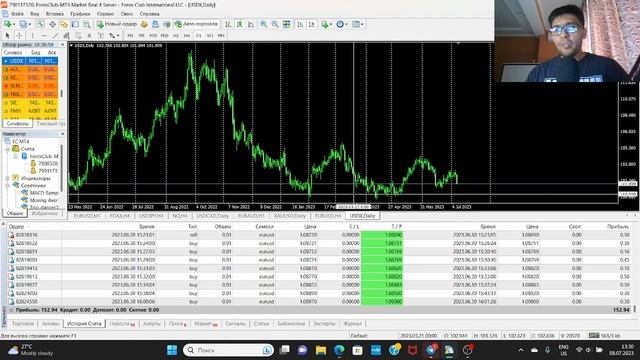Screen dimensions: 640x360
Task: Open the Файл menu
Action: click(17, 14)
